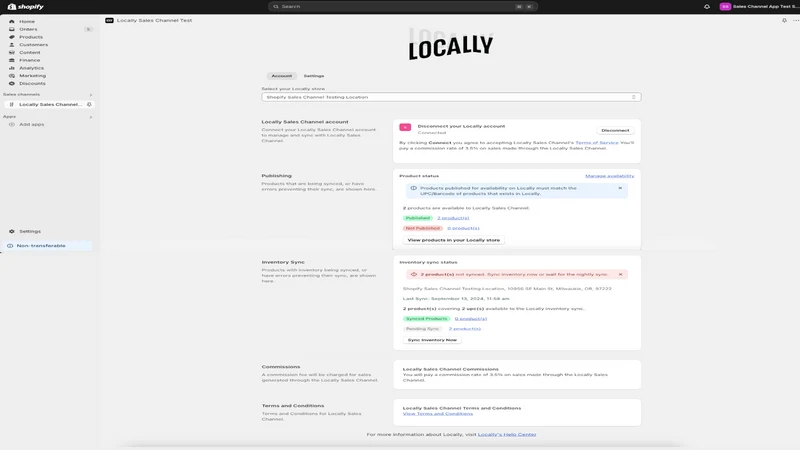800x450 pixels.
Task: Open Pending Sync 2 product(s) link
Action: tap(464, 329)
